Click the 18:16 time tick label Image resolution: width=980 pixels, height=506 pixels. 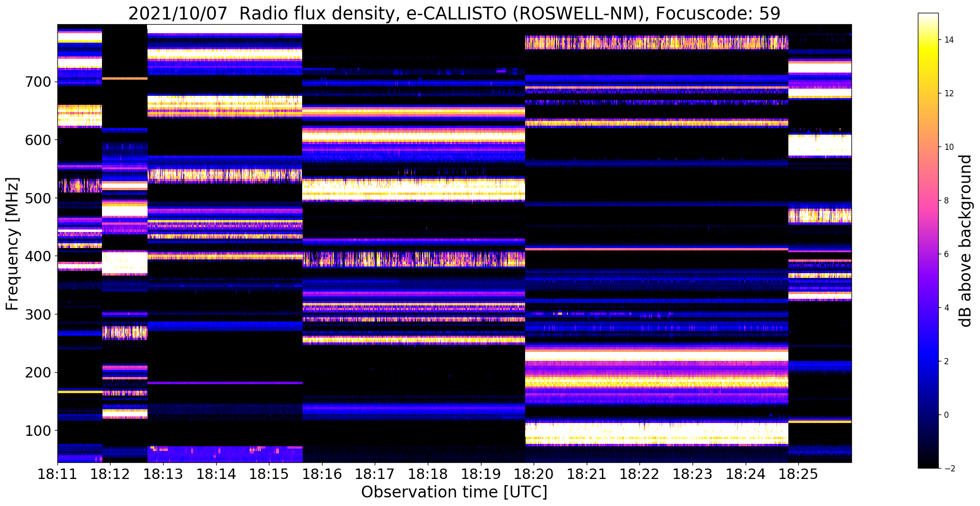coord(322,473)
